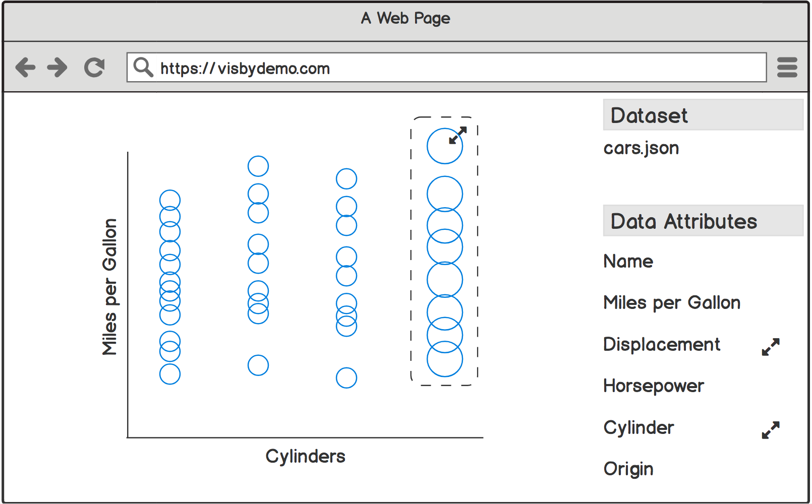Click the browser forward arrow
812x504 pixels.
[57, 67]
